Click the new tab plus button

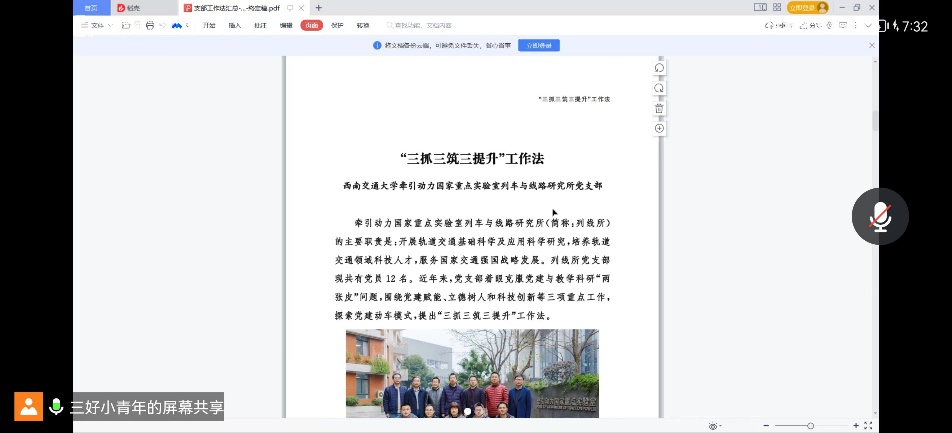coord(319,7)
